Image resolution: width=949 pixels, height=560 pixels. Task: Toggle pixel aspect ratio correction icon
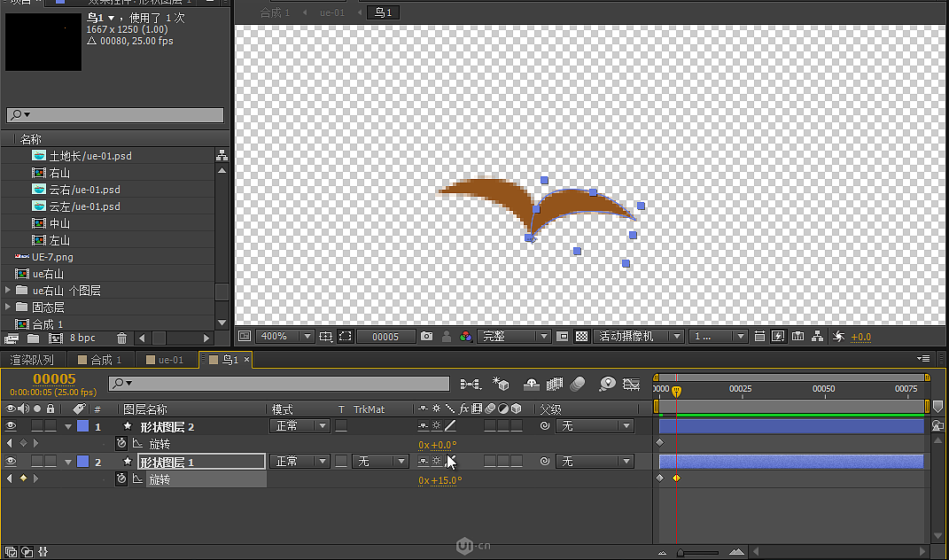click(x=759, y=337)
